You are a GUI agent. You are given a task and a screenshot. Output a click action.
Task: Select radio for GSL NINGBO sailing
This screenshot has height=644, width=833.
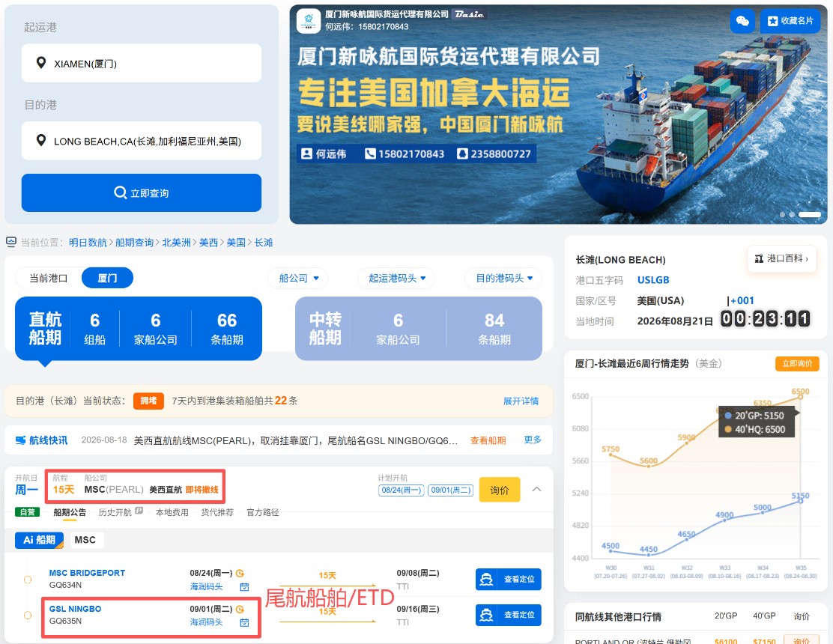(28, 616)
